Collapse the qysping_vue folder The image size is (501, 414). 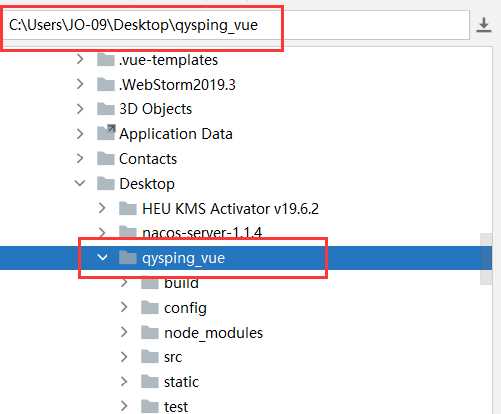[102, 258]
